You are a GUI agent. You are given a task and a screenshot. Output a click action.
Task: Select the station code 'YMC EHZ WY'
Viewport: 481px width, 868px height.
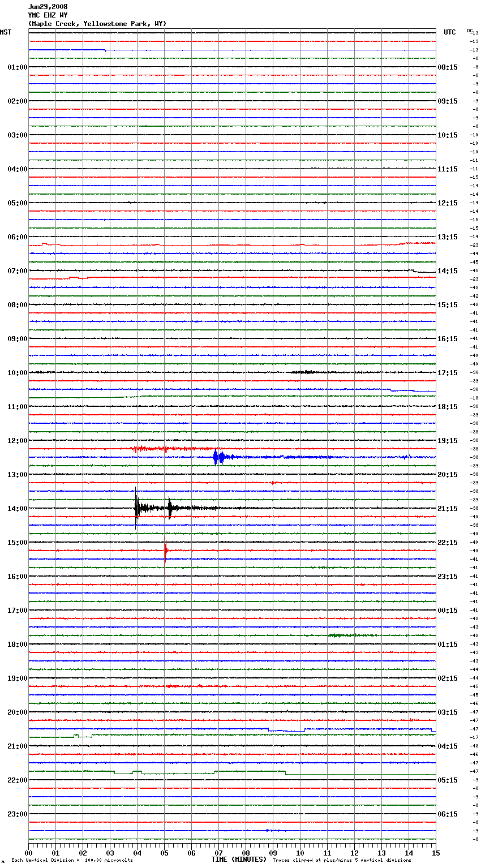coord(48,15)
